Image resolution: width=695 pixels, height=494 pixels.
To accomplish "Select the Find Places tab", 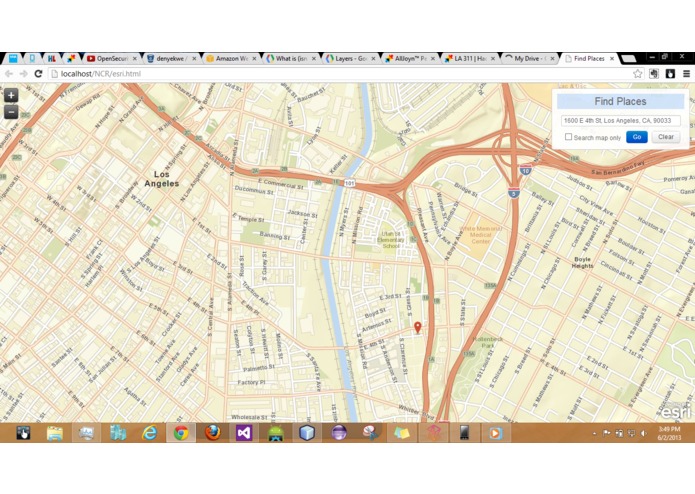I will click(590, 58).
